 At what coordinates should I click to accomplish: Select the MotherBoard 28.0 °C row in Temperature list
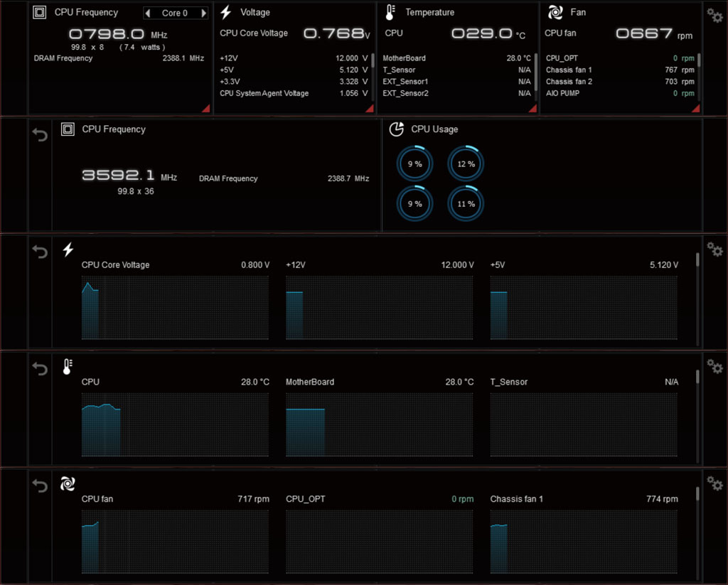coord(457,58)
